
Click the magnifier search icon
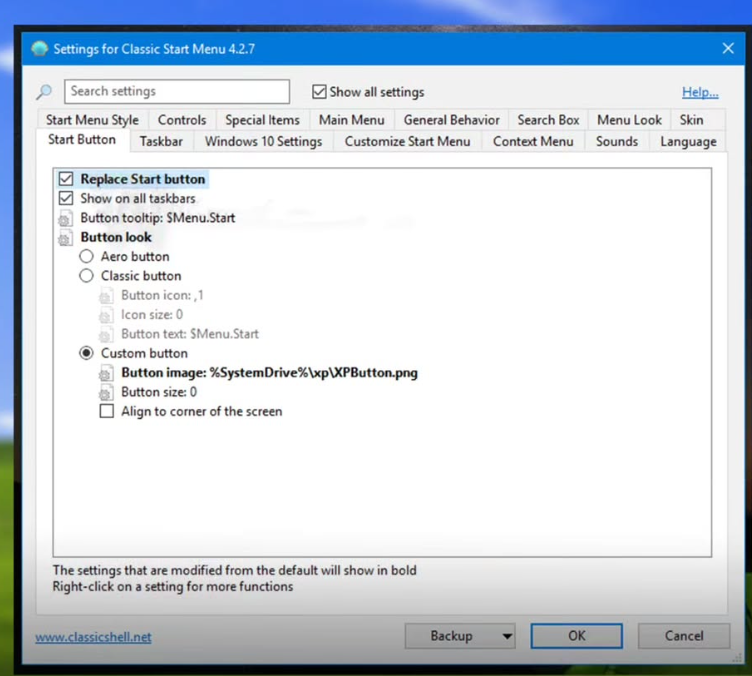coord(44,92)
